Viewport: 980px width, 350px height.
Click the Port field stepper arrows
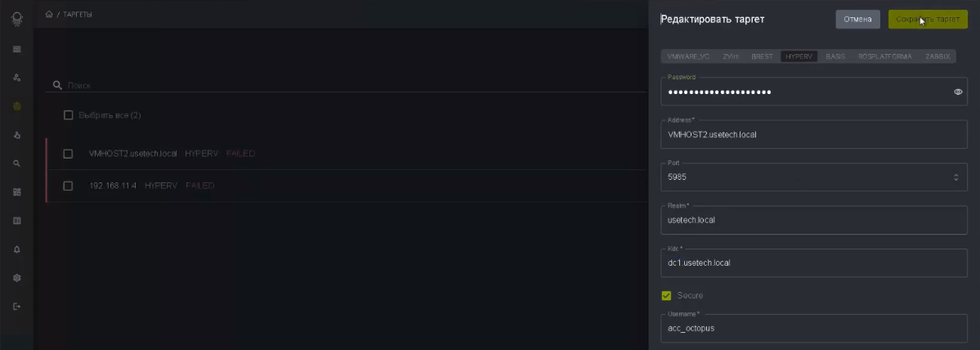(955, 177)
